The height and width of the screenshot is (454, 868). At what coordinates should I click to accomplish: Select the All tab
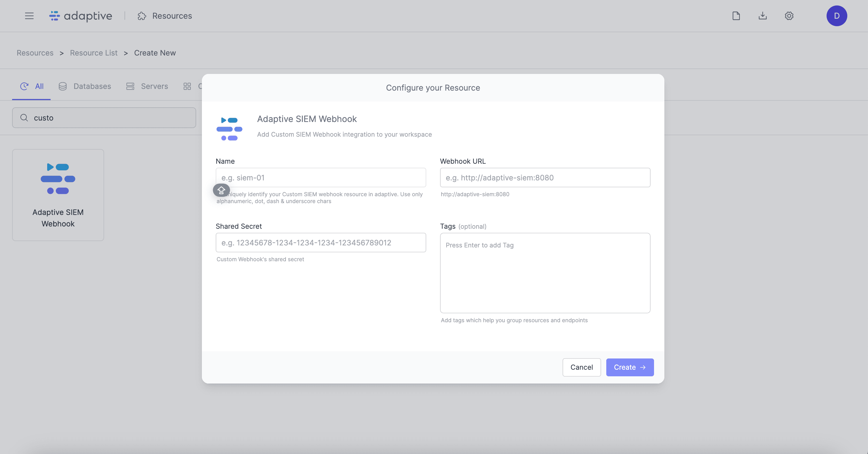(x=31, y=86)
